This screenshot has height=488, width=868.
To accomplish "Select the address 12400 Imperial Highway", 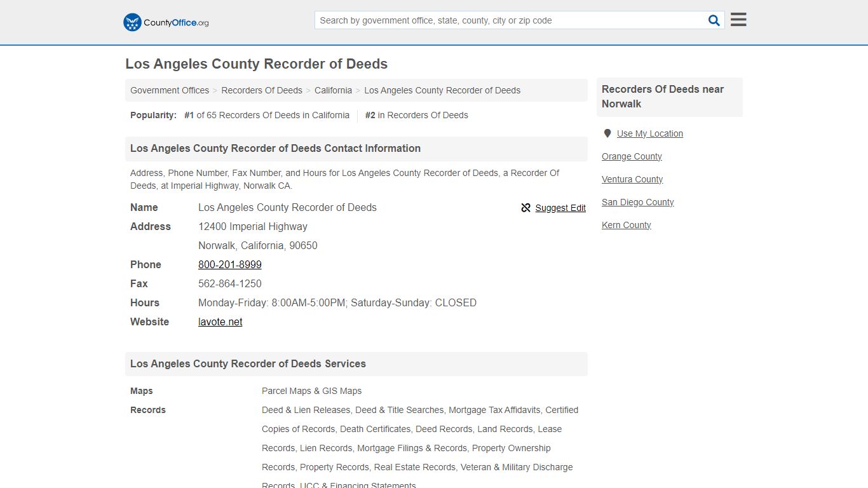I will [253, 226].
